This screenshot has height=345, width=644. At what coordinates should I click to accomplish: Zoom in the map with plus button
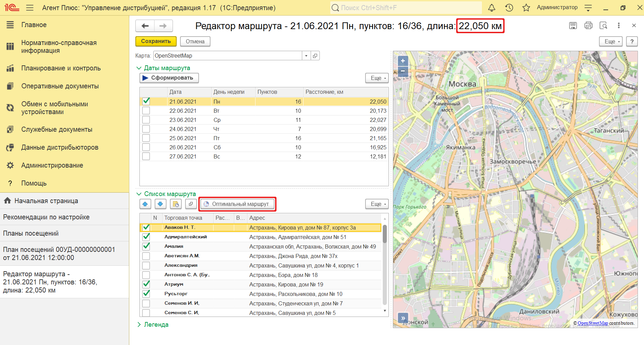click(x=403, y=61)
